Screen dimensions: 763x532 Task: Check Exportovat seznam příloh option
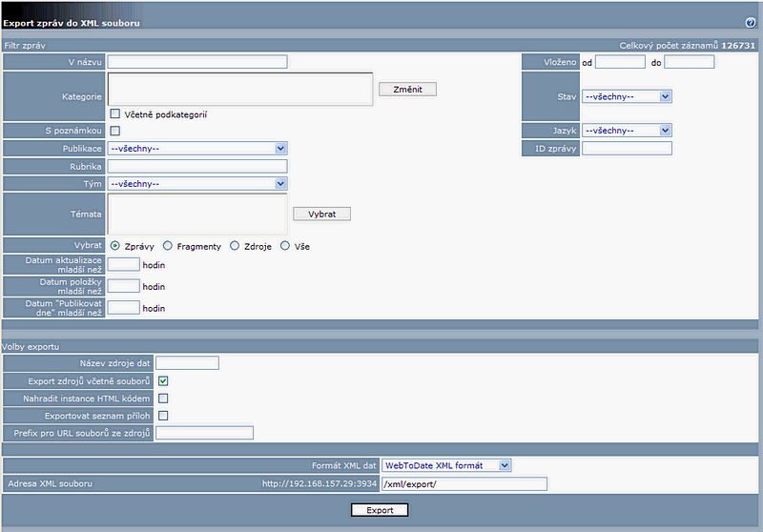click(x=163, y=416)
